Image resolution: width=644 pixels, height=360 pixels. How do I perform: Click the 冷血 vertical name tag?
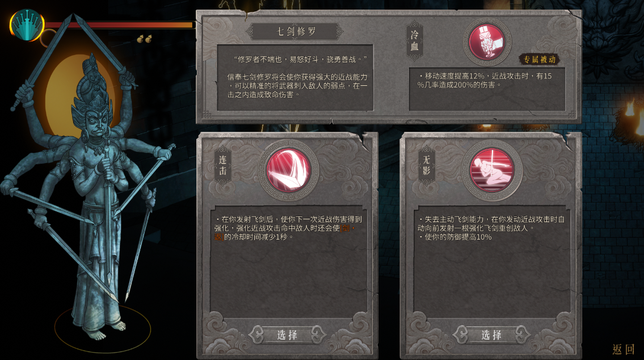tap(414, 41)
